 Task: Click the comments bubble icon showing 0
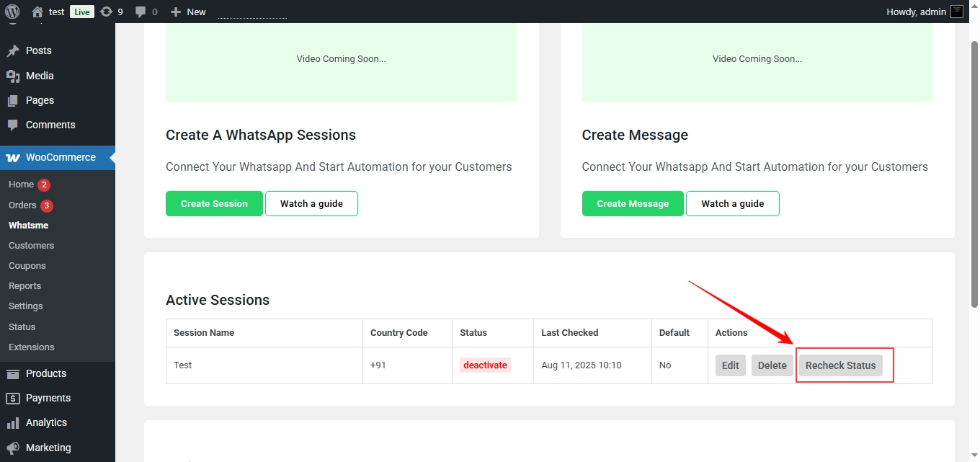[x=141, y=12]
